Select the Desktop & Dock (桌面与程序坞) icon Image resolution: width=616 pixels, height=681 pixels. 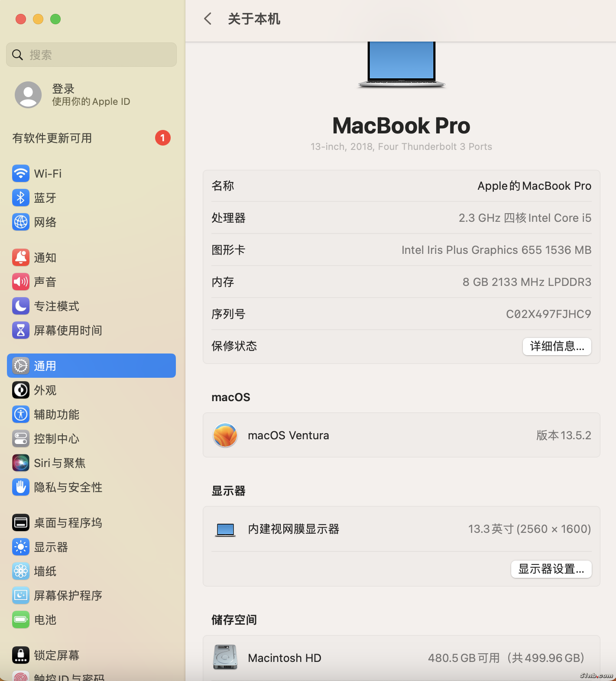[21, 523]
